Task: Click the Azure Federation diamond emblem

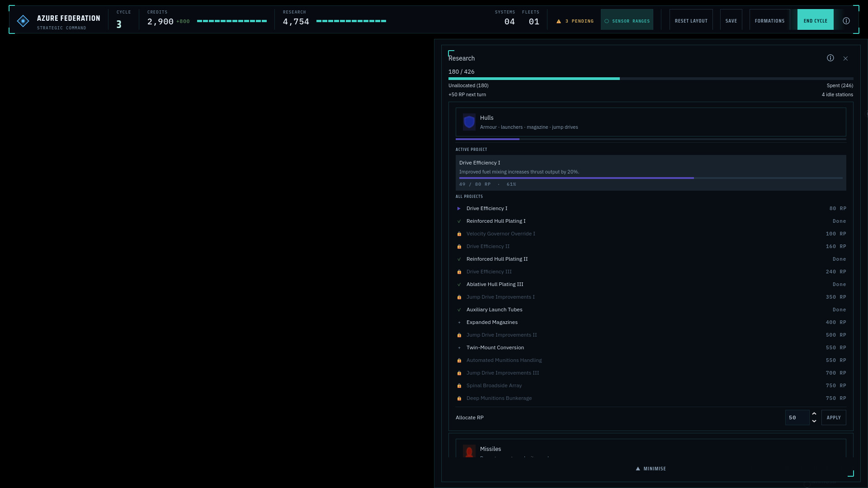Action: (x=23, y=21)
